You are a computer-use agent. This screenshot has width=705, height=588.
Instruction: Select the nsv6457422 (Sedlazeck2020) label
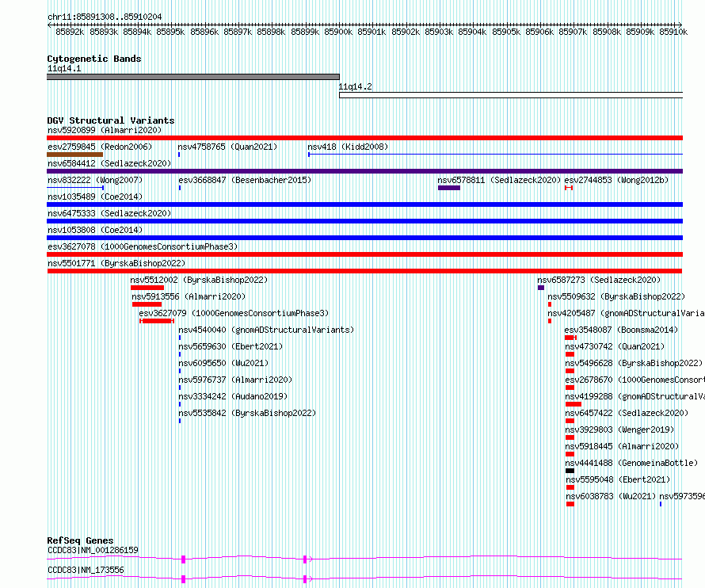(627, 414)
